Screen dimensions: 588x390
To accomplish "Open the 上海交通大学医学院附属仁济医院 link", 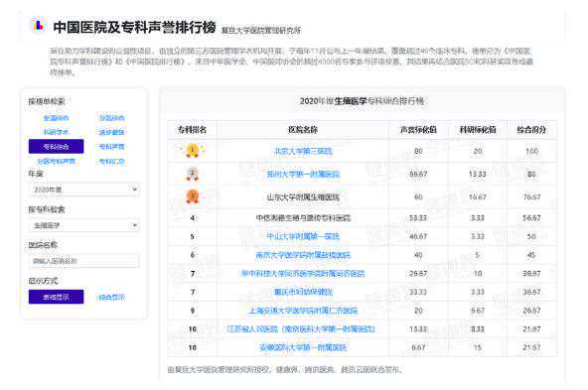I will click(x=303, y=311).
